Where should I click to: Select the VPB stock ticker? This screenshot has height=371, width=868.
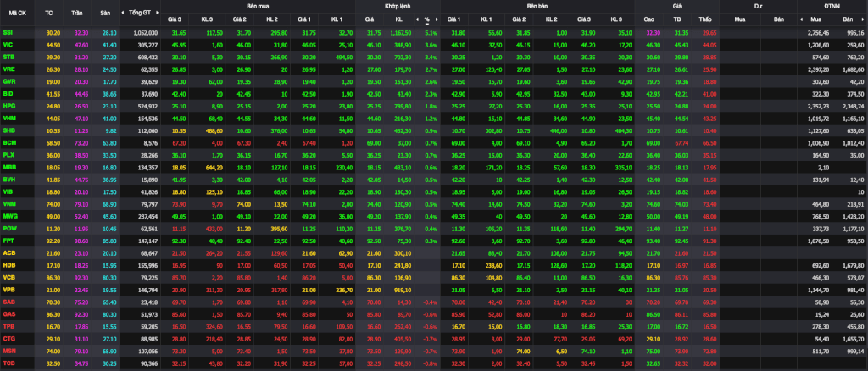coord(8,289)
